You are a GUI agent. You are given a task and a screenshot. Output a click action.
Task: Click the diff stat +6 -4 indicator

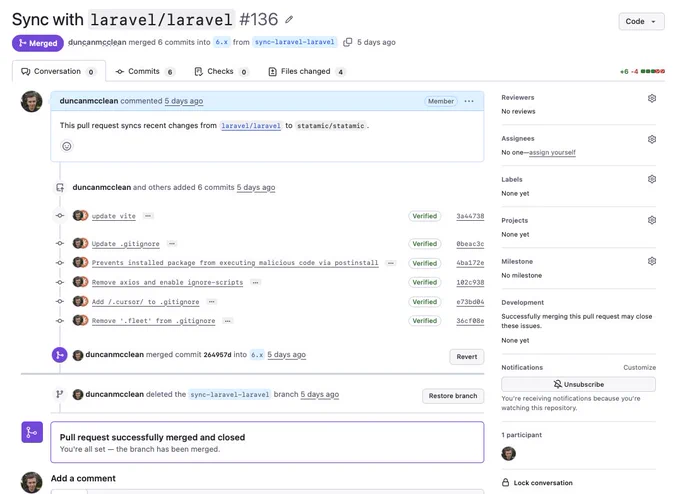pyautogui.click(x=642, y=72)
